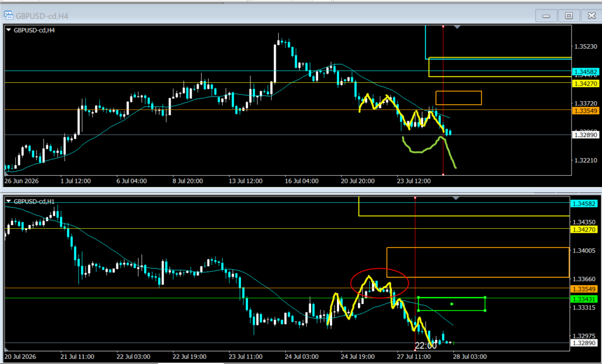Select the orange 1.33549 price label in the H1 chart
602x364 pixels.
point(584,289)
